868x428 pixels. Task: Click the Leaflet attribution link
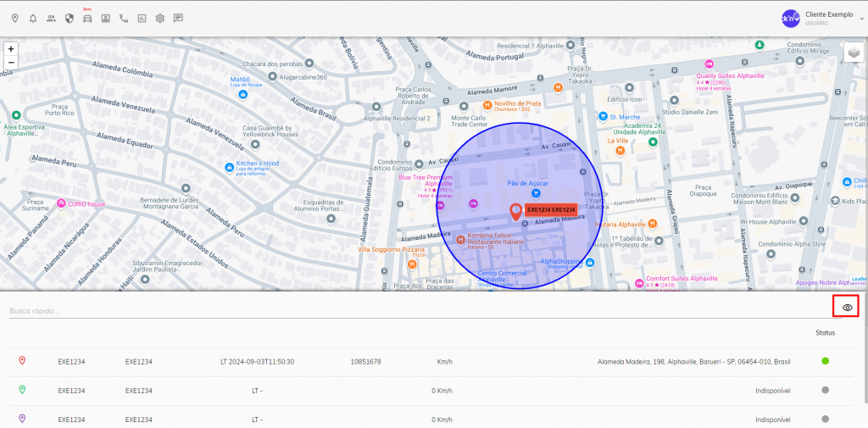pyautogui.click(x=860, y=279)
